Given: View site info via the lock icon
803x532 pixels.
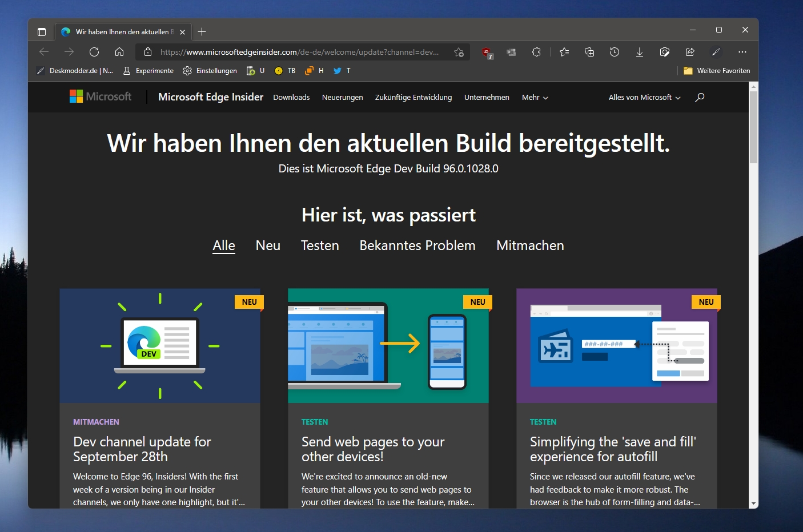Looking at the screenshot, I should tap(148, 52).
